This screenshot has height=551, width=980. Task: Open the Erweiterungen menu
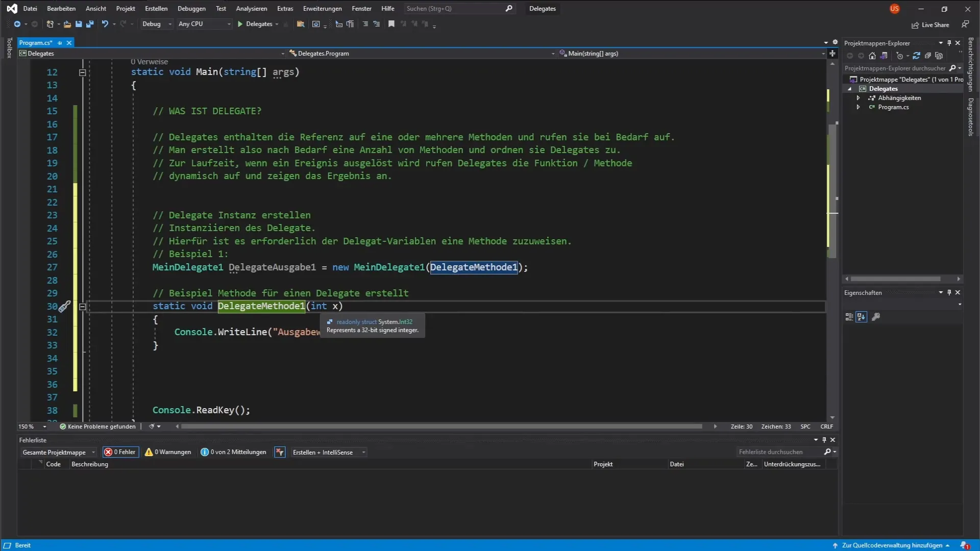point(322,9)
